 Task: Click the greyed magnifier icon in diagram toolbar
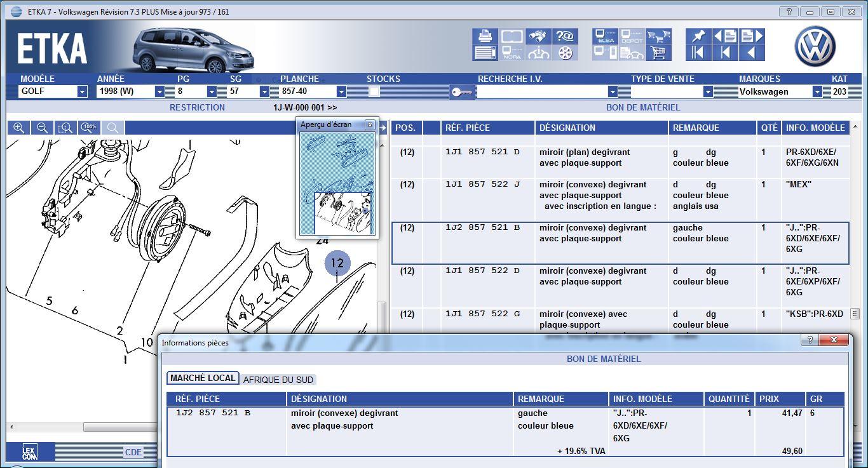[x=112, y=128]
